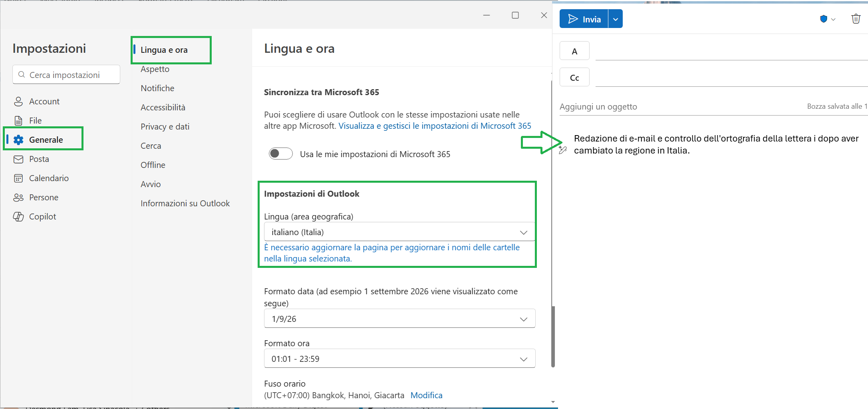The width and height of the screenshot is (868, 409).
Task: Discard draft with the trash icon
Action: (x=856, y=19)
